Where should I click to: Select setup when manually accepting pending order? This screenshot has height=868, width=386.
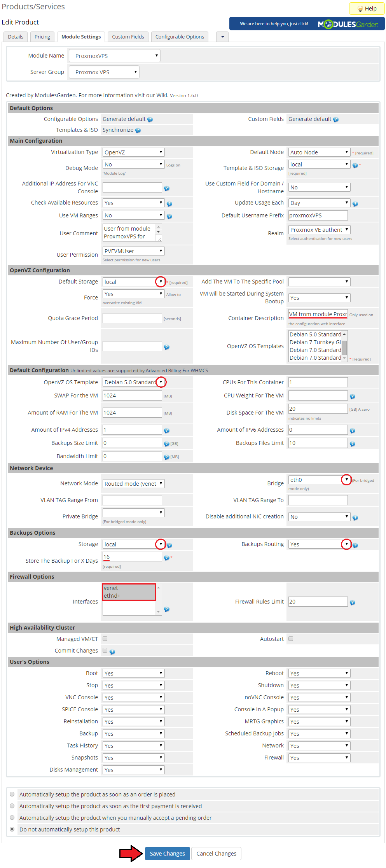(x=12, y=817)
